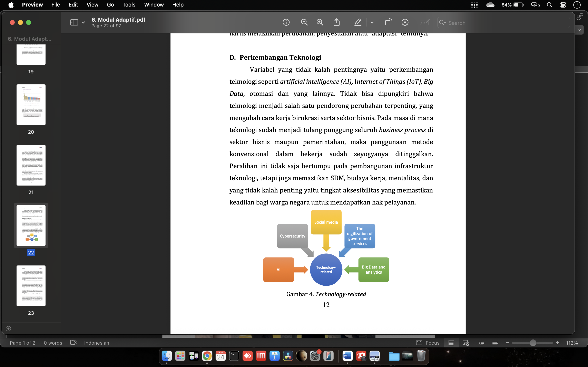
Task: Adjust the zoom slider in status bar
Action: [533, 343]
